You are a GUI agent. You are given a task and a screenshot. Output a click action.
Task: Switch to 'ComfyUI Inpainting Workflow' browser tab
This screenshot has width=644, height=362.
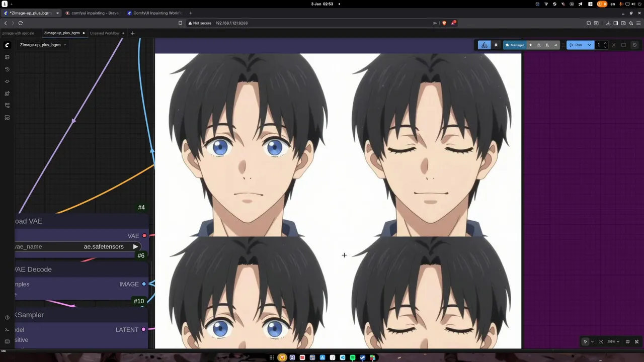(x=155, y=13)
